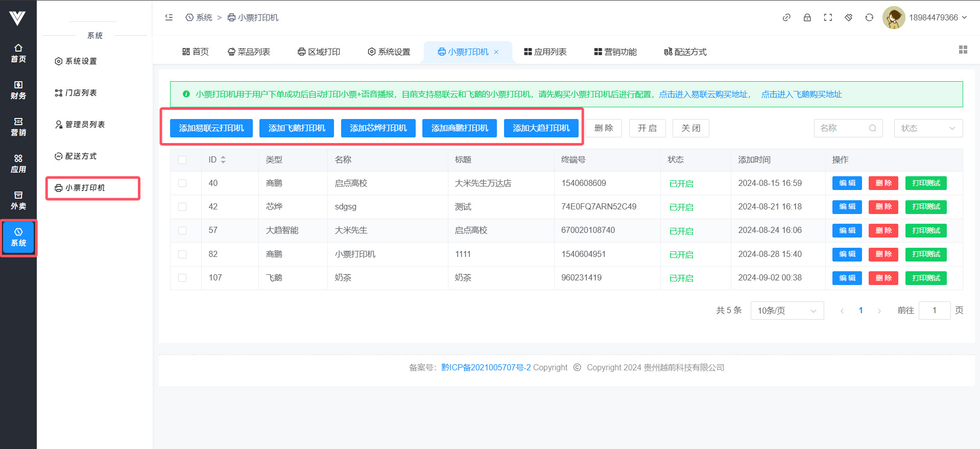Check the row with ID 40
Image resolution: width=980 pixels, height=449 pixels.
pos(182,183)
